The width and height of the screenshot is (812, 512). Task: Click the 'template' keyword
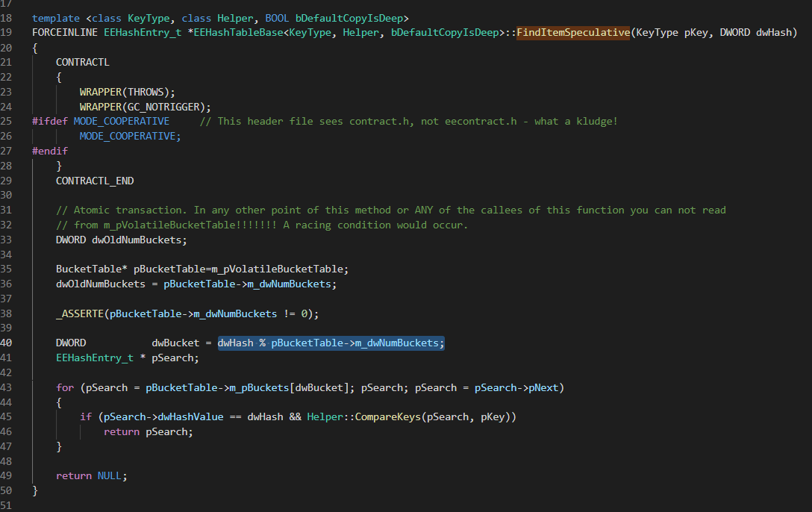point(56,18)
